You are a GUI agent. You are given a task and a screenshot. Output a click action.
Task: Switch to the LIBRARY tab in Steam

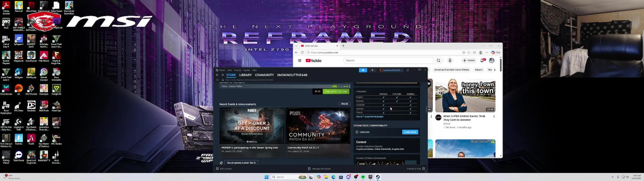[245, 75]
